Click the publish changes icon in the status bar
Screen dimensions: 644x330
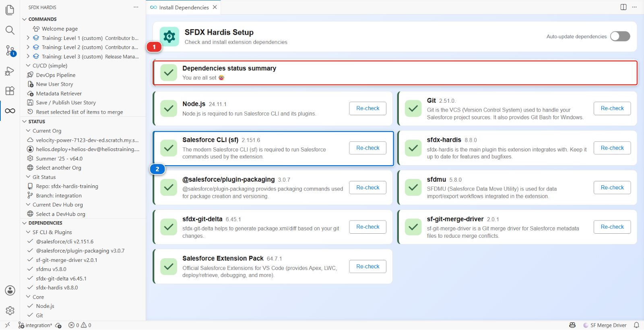coord(58,325)
